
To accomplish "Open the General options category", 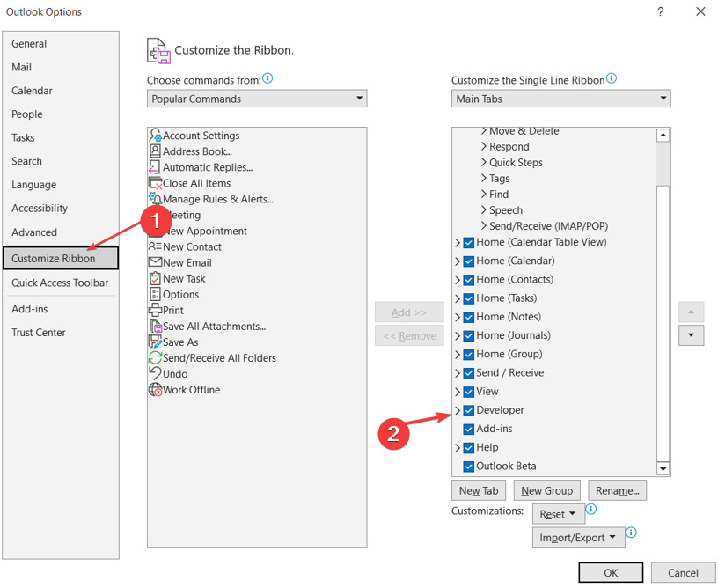I will 61,43.
